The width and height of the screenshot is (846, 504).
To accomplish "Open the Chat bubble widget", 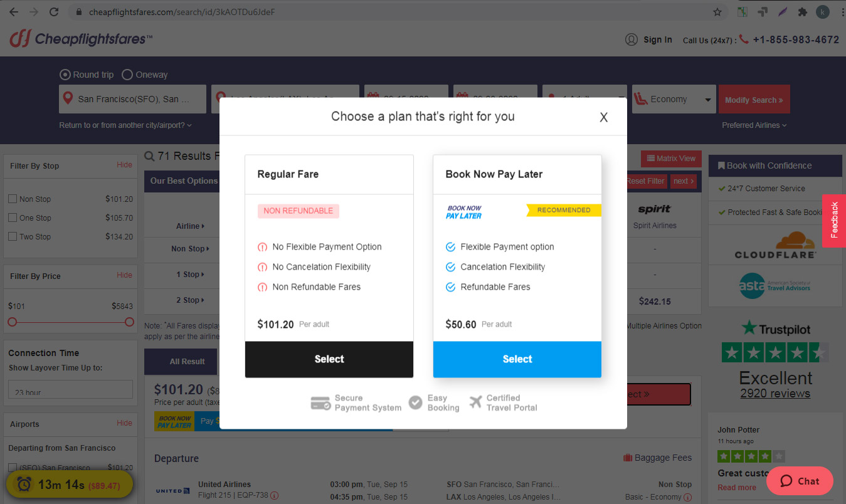I will pos(800,481).
